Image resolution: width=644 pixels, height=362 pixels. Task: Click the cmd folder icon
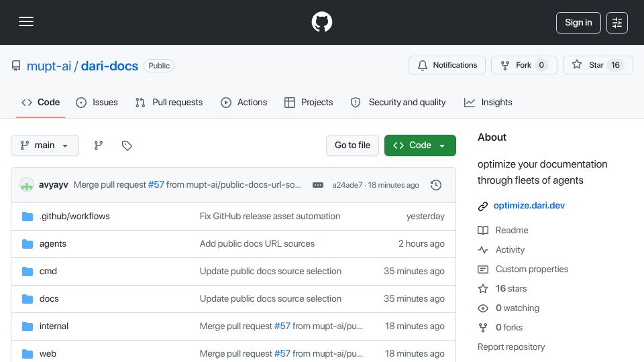(x=28, y=271)
